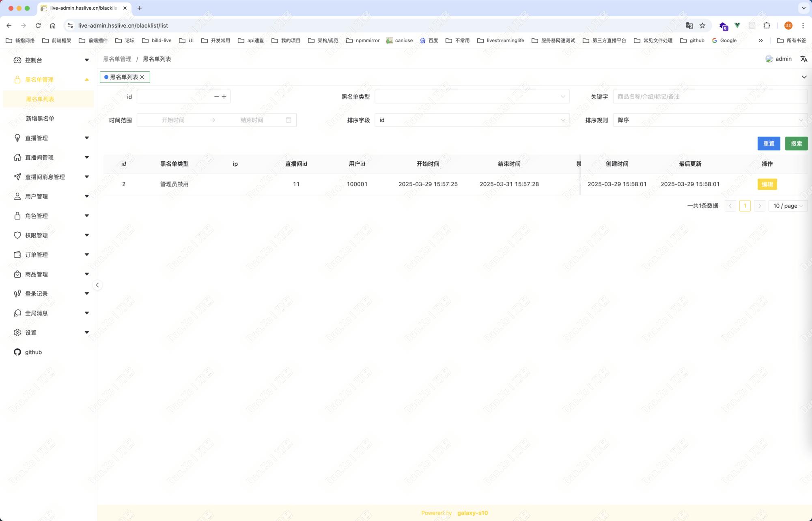Screen dimensions: 812x521
Task: Select 黑名单列表 in the sidebar
Action: click(x=40, y=99)
